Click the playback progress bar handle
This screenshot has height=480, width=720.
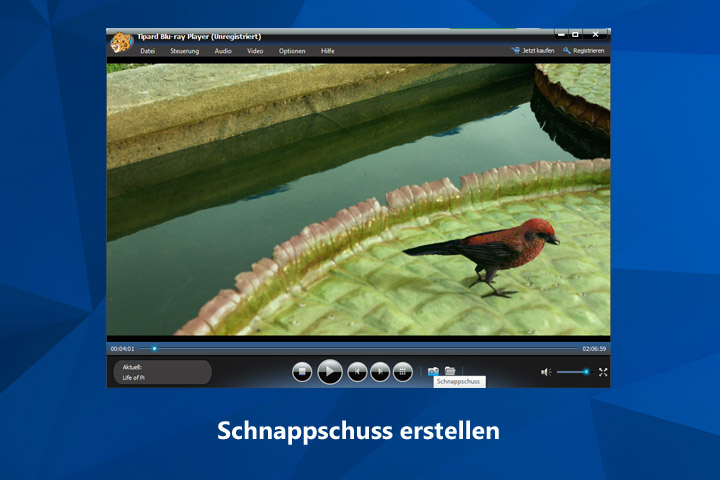point(154,349)
